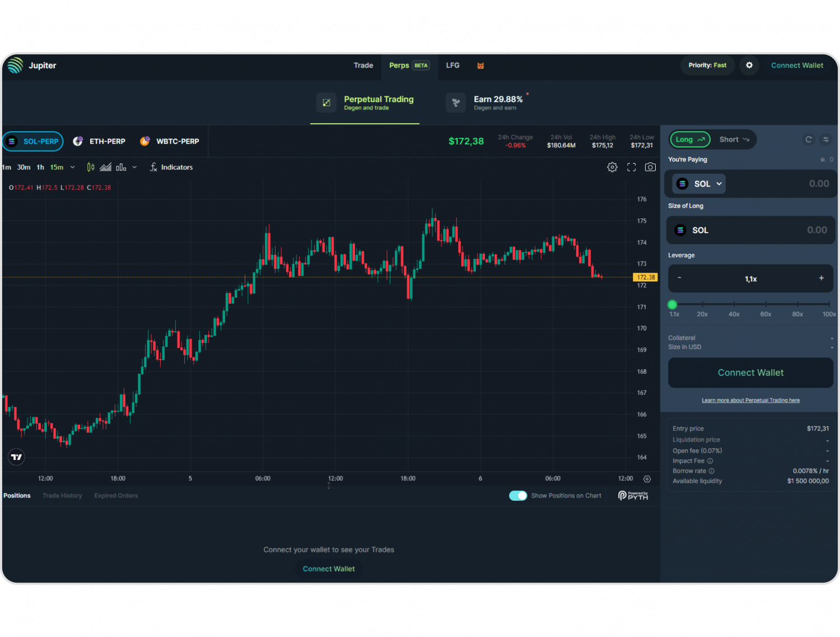Expand the chart style dropdown chevron
This screenshot has width=840, height=637.
(134, 168)
